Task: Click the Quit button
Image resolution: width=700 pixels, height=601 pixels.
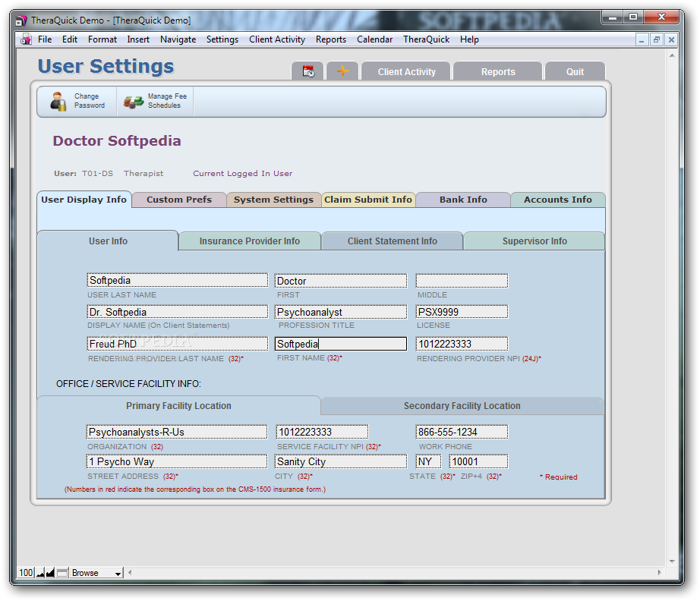Action: pos(575,71)
